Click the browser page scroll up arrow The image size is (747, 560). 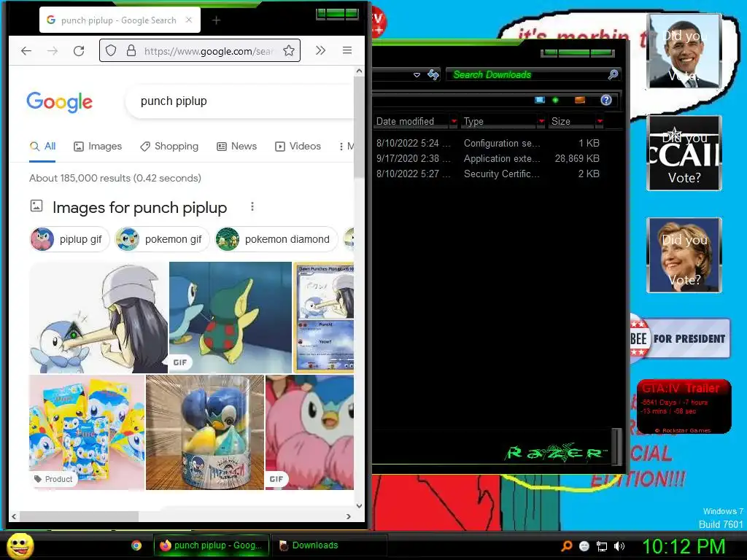[x=359, y=71]
